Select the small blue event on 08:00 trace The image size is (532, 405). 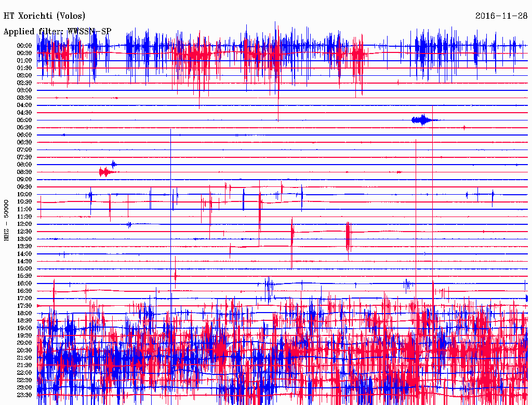114,164
